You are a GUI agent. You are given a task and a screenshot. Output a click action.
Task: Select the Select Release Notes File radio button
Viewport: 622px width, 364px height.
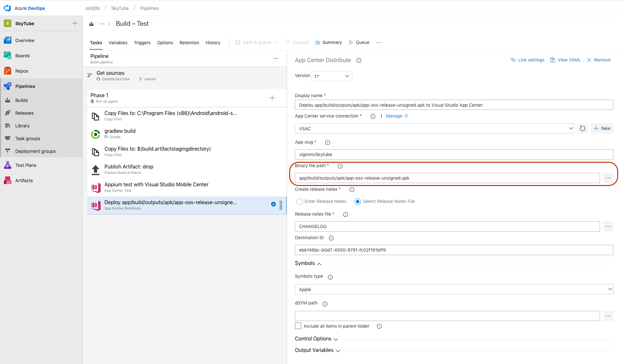357,201
